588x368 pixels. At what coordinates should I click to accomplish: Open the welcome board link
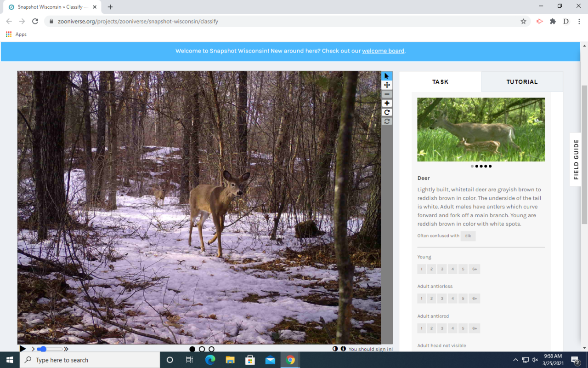pyautogui.click(x=383, y=51)
